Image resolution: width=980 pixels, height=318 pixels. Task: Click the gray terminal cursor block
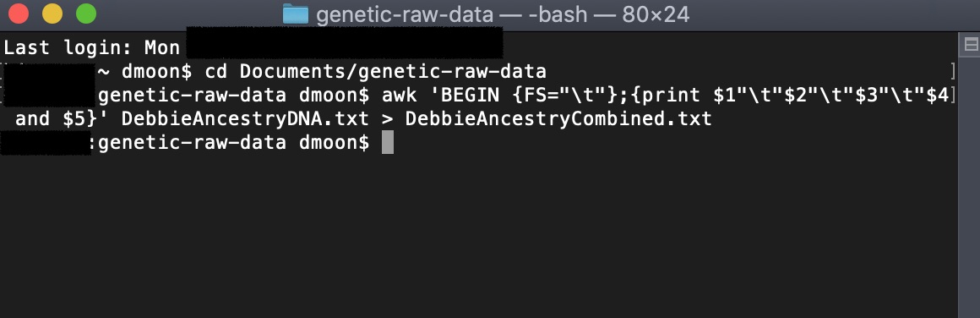click(x=388, y=143)
